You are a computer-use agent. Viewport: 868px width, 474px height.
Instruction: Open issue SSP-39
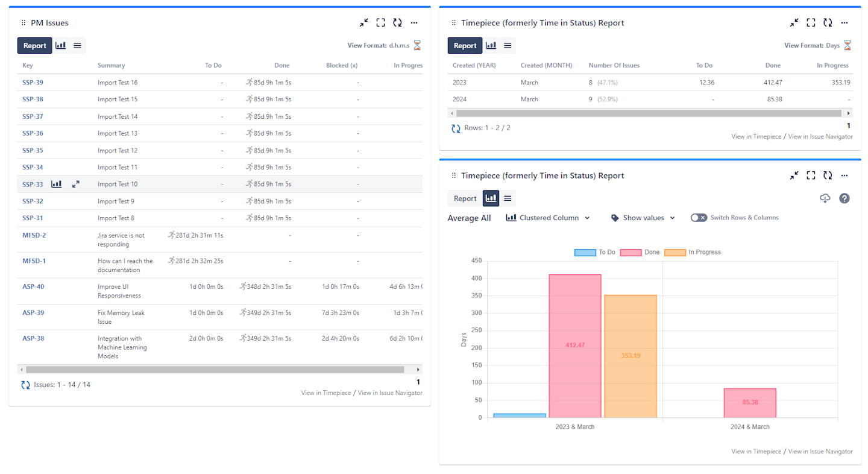click(x=33, y=82)
